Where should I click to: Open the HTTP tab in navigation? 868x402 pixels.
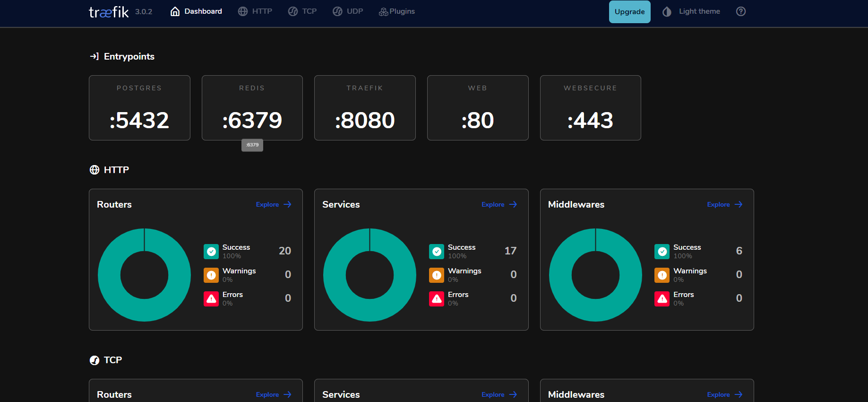pos(255,11)
